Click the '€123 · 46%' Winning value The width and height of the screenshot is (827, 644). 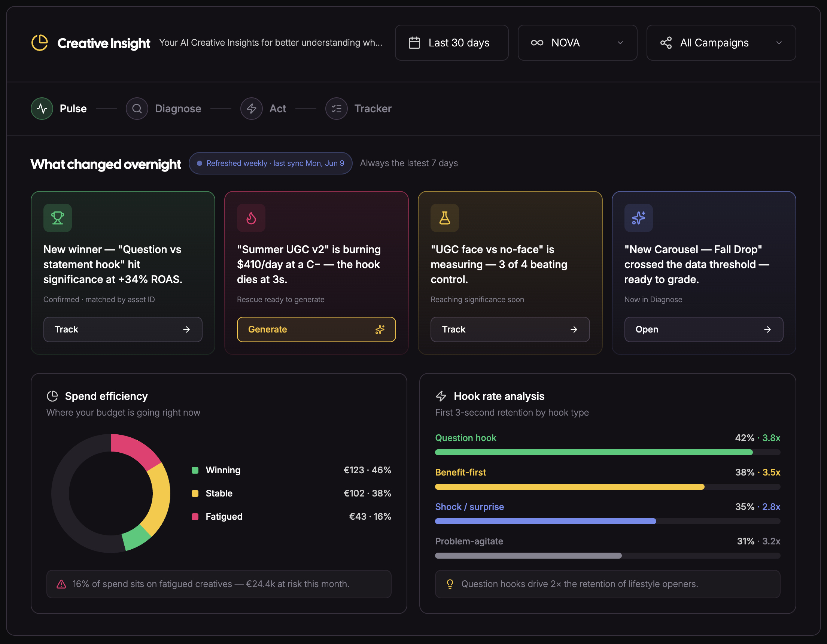tap(367, 470)
